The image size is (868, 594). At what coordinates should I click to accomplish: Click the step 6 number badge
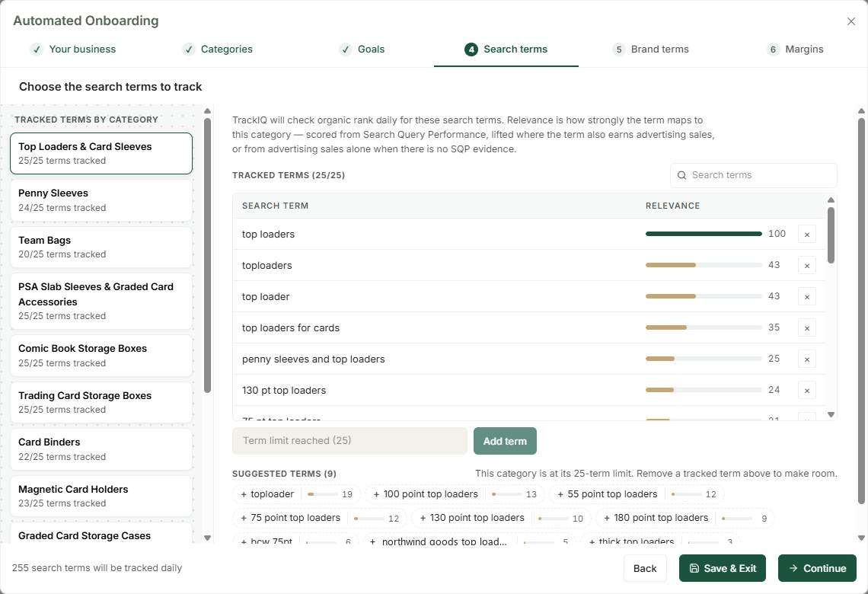point(773,49)
